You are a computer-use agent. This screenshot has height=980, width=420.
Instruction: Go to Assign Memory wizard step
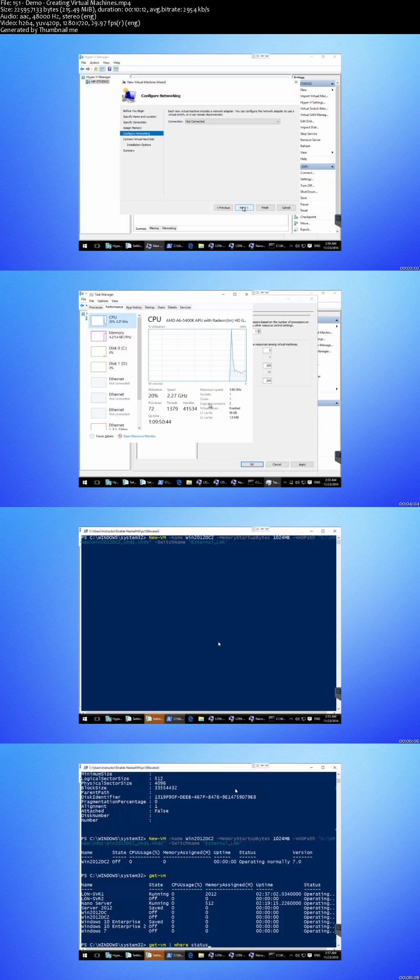[x=132, y=128]
